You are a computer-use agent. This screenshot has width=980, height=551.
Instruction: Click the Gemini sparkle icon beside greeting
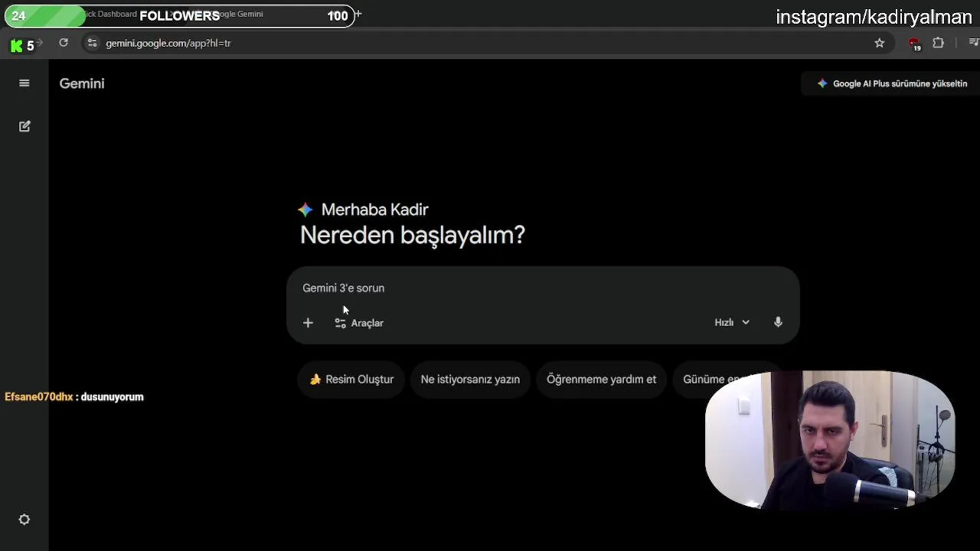tap(305, 210)
